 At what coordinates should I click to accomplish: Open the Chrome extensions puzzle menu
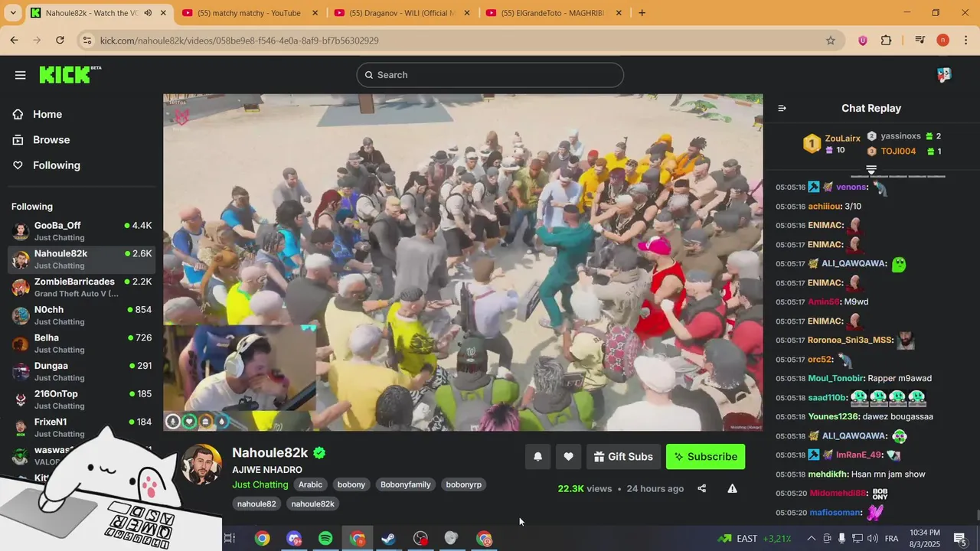[x=886, y=41]
